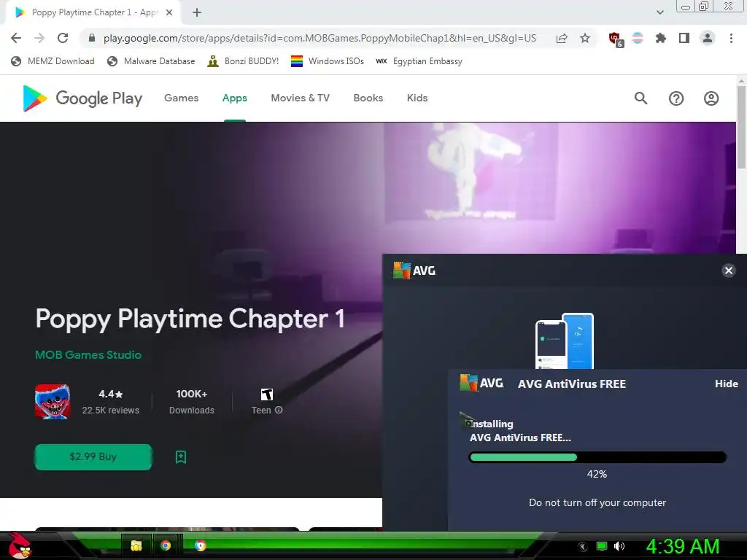The width and height of the screenshot is (747, 560).
Task: Expand the tab search chevron
Action: pos(659,12)
